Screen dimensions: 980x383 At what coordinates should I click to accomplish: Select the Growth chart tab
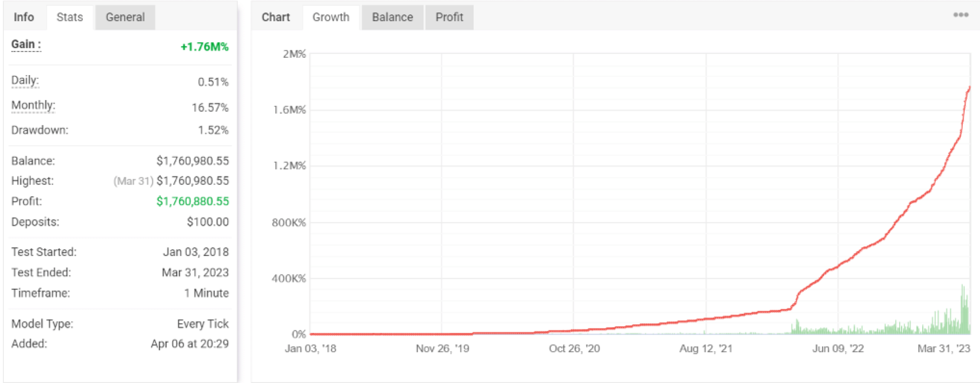point(331,17)
